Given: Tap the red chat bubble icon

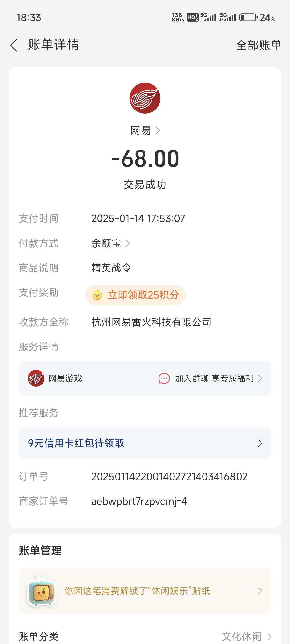Looking at the screenshot, I should (x=164, y=378).
